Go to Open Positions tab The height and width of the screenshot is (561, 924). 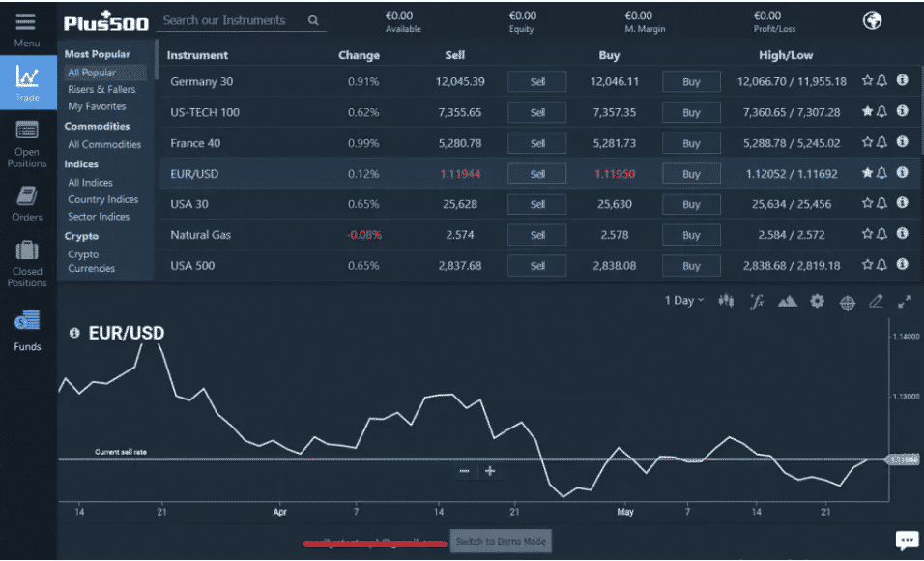(x=27, y=143)
